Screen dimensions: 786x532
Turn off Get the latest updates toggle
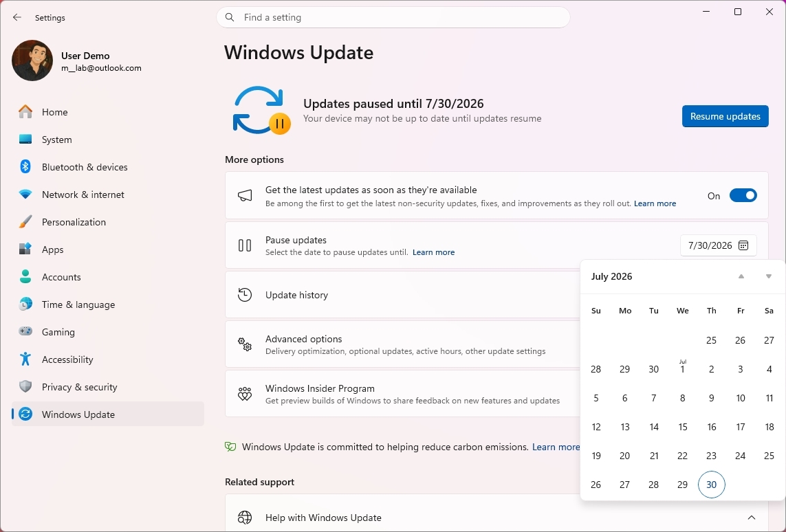[x=743, y=195]
